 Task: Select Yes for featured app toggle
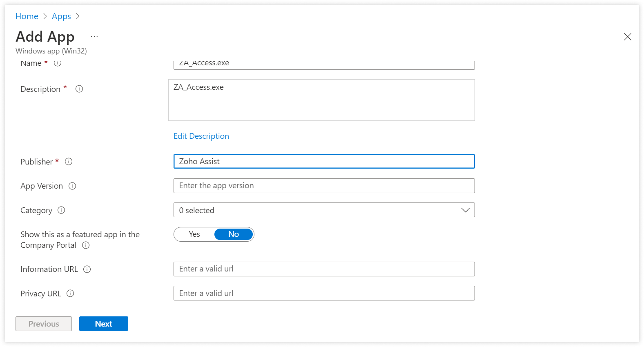[x=194, y=234]
